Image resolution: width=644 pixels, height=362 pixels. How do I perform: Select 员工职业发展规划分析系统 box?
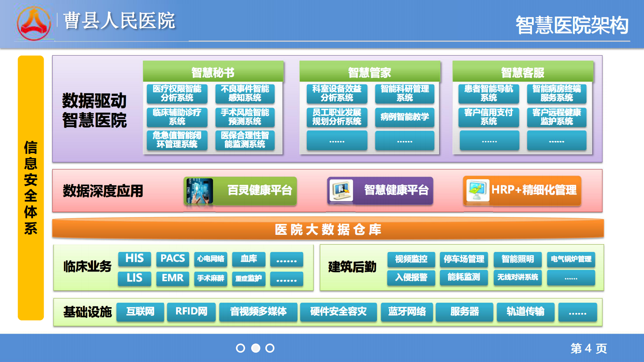pyautogui.click(x=337, y=117)
